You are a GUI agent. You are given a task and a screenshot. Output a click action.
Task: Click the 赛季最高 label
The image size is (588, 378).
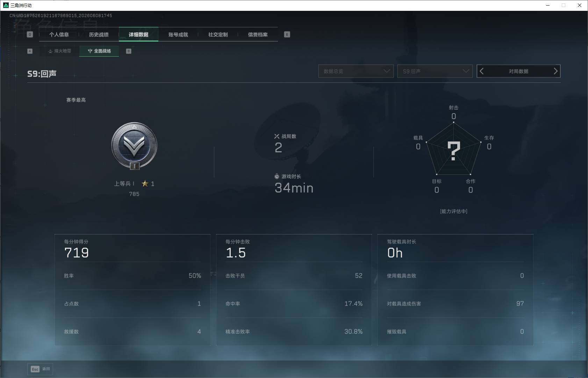click(76, 100)
